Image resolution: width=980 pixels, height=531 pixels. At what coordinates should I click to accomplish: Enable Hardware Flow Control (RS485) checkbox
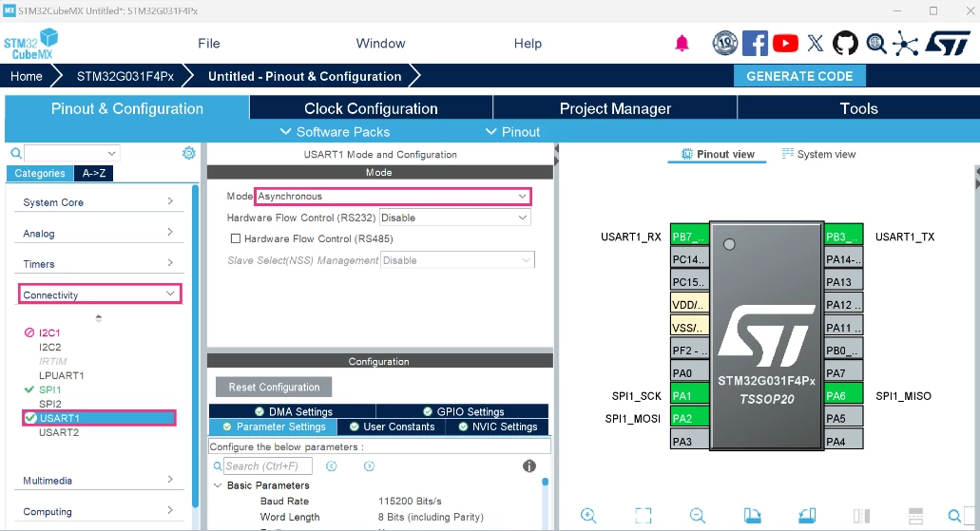coord(236,238)
